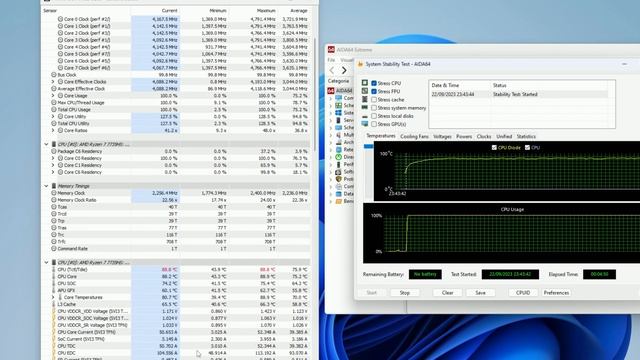Click the Save button

(x=480, y=293)
